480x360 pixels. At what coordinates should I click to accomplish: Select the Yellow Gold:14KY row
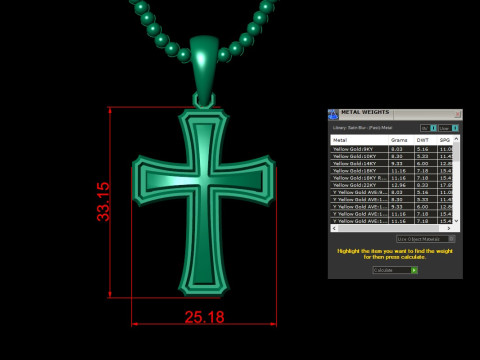(392, 163)
